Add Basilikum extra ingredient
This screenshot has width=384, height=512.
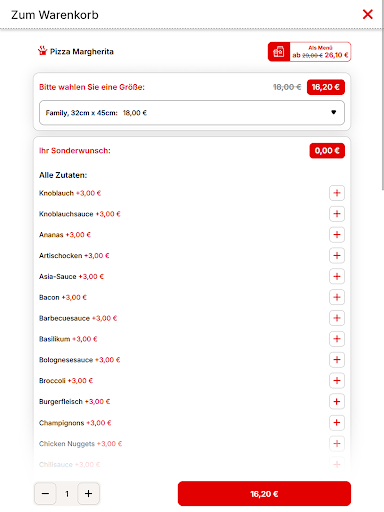[337, 339]
